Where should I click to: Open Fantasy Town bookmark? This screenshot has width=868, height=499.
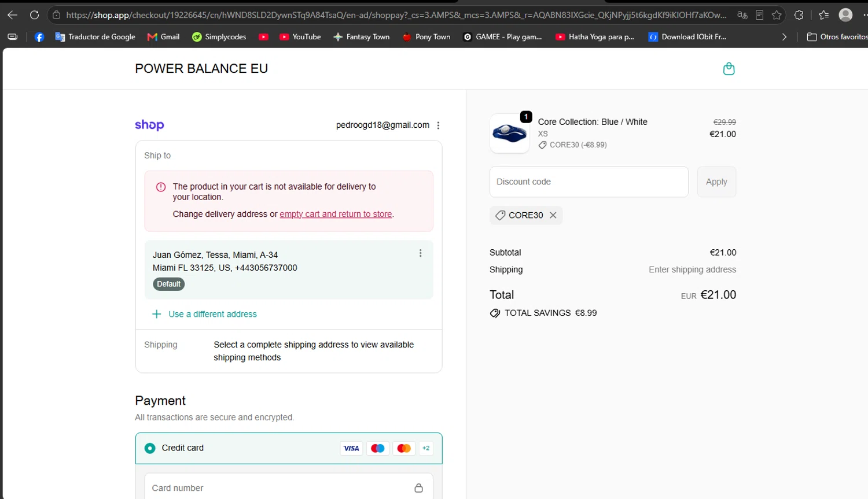click(362, 37)
